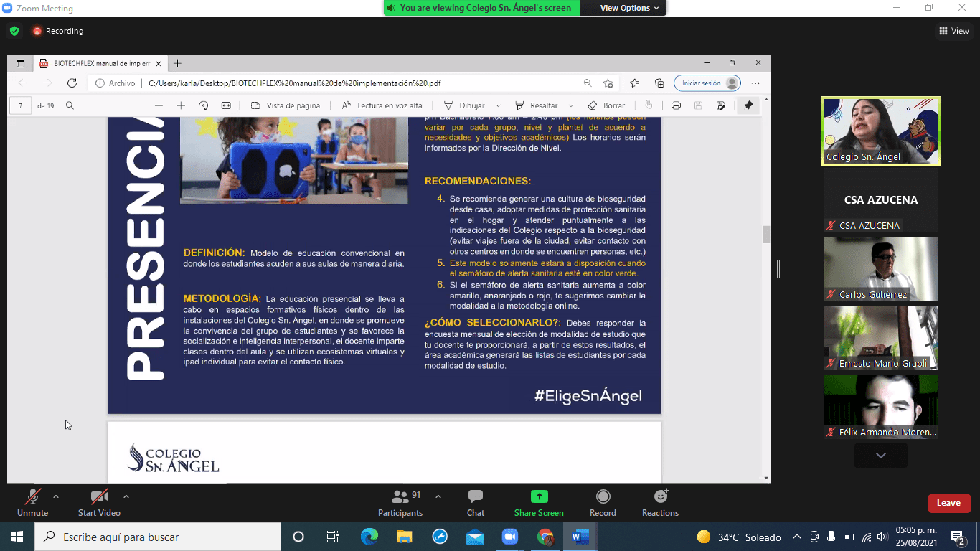Select the Resaltar highlight tool
This screenshot has height=551, width=980.
536,105
